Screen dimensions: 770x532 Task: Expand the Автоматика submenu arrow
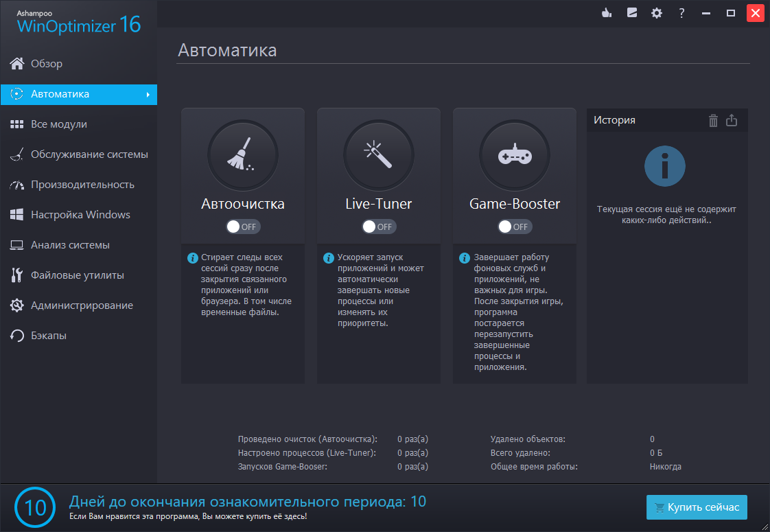point(148,94)
